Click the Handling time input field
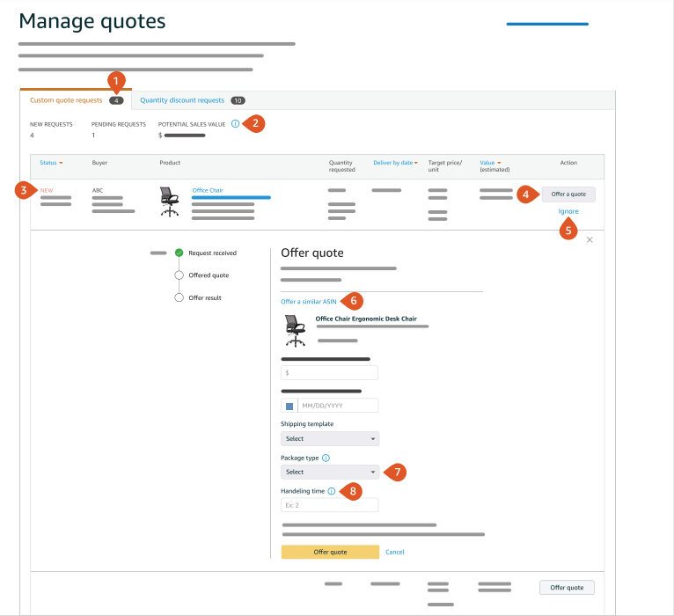674x616 pixels. point(330,505)
